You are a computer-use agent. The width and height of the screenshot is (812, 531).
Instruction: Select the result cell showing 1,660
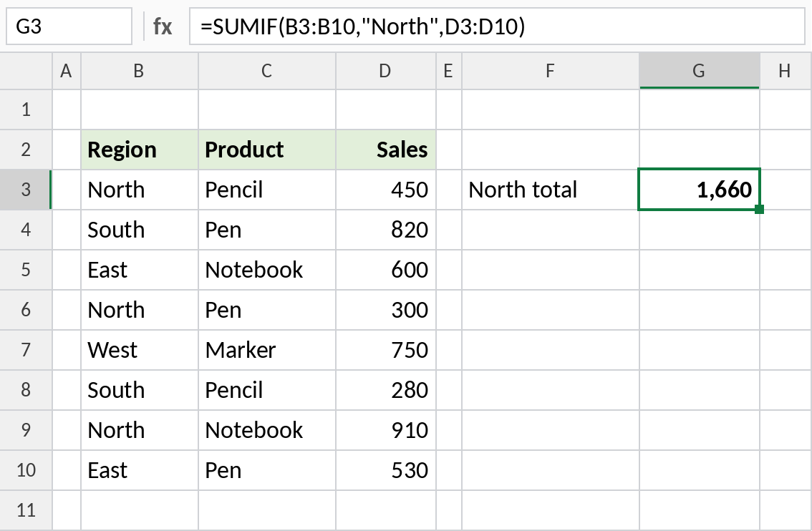pos(699,190)
